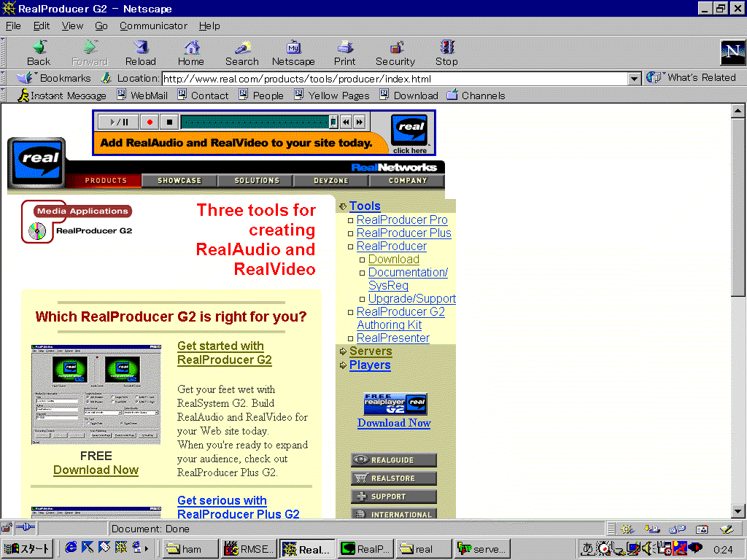This screenshot has width=747, height=560.
Task: Open the Go menu
Action: (101, 26)
